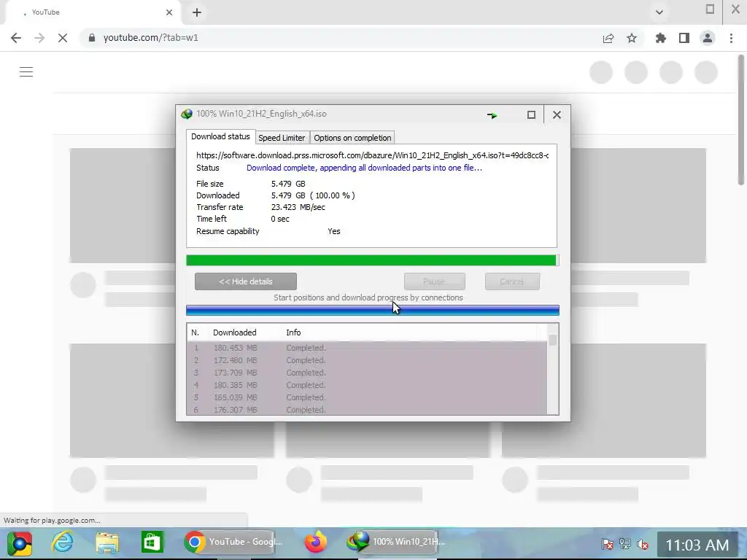The width and height of the screenshot is (747, 560).
Task: Open the Chrome profile avatar
Action: [708, 38]
